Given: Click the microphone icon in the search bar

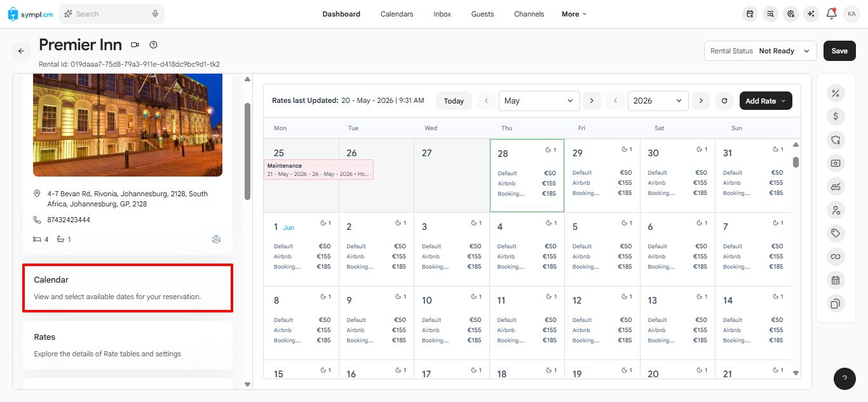Looking at the screenshot, I should [155, 14].
